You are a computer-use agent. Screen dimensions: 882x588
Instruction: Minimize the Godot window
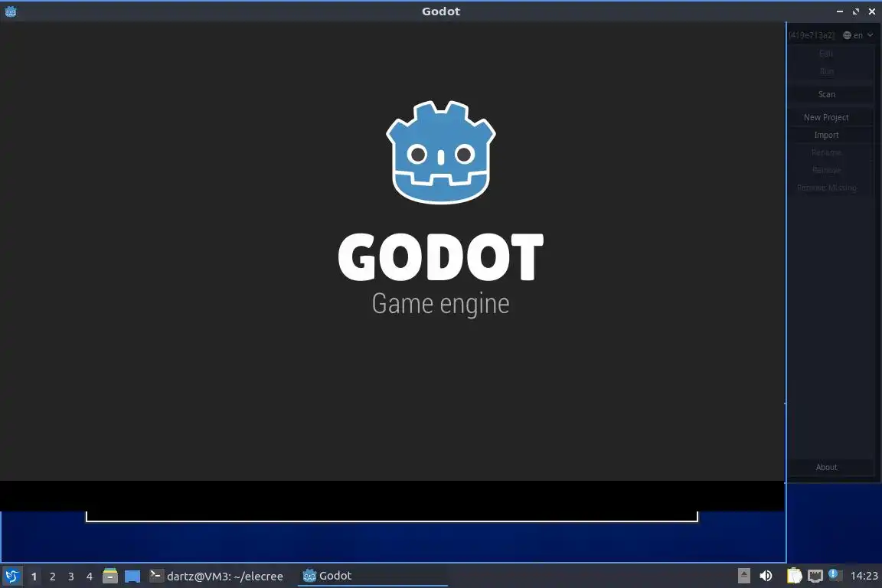click(840, 11)
